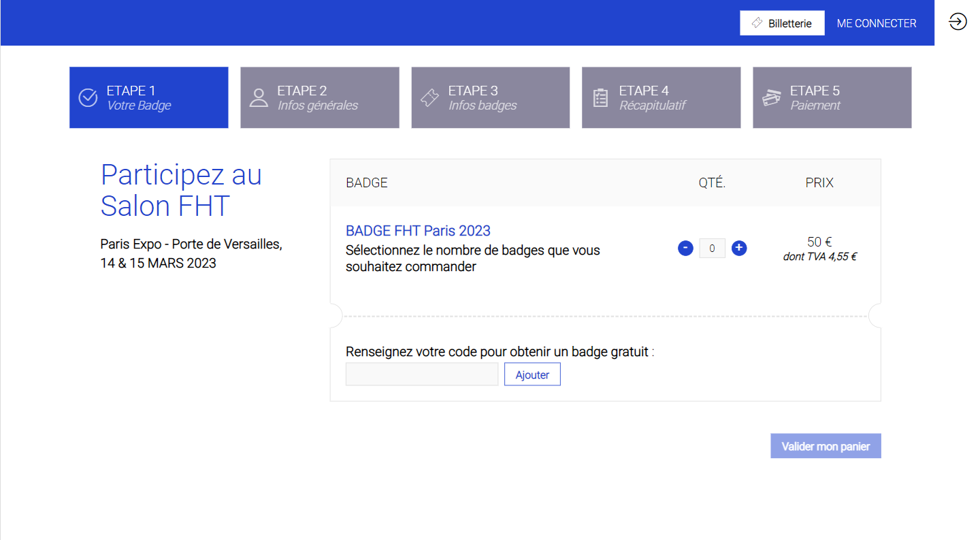Click the price text 50 €
The width and height of the screenshot is (980, 540).
point(819,242)
